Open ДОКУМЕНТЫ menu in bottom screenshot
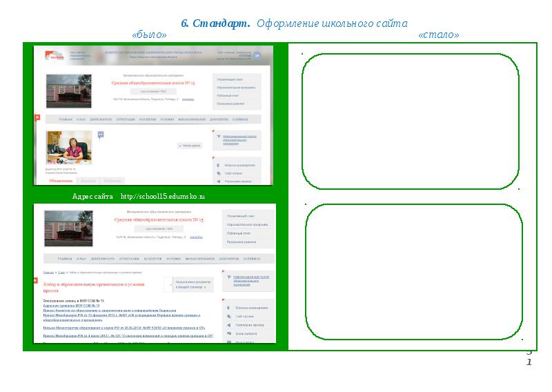This screenshot has height=392, width=552. [x=229, y=259]
